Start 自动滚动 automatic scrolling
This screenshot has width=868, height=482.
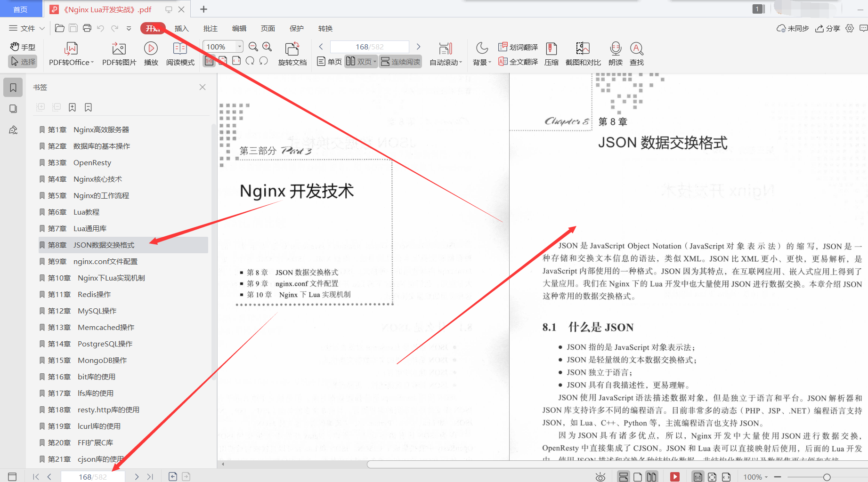(445, 53)
